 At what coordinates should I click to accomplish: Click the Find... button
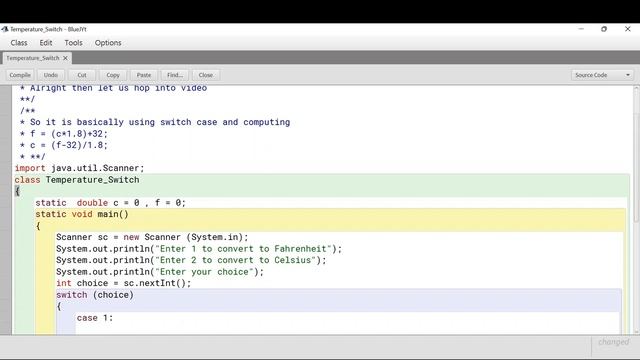175,75
